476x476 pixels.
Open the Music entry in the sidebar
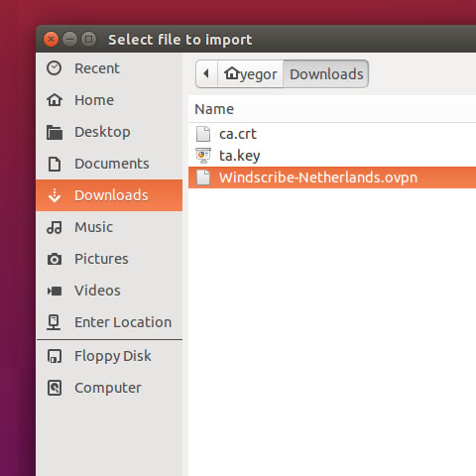[x=109, y=227]
